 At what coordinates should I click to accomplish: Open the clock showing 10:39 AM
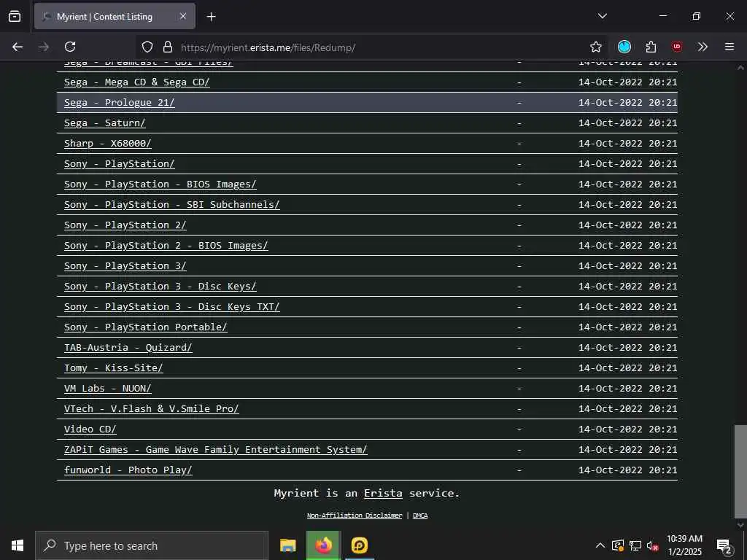coord(684,545)
